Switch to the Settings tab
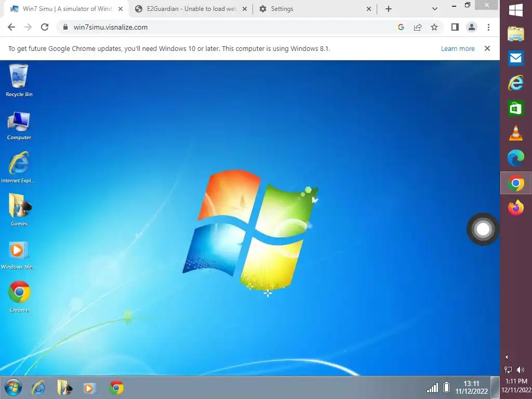 tap(315, 9)
